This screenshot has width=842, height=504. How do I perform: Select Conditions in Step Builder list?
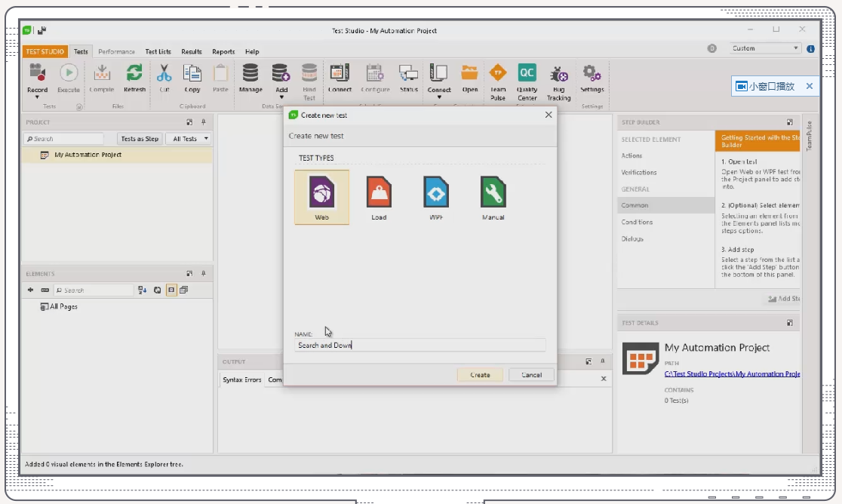coord(637,223)
